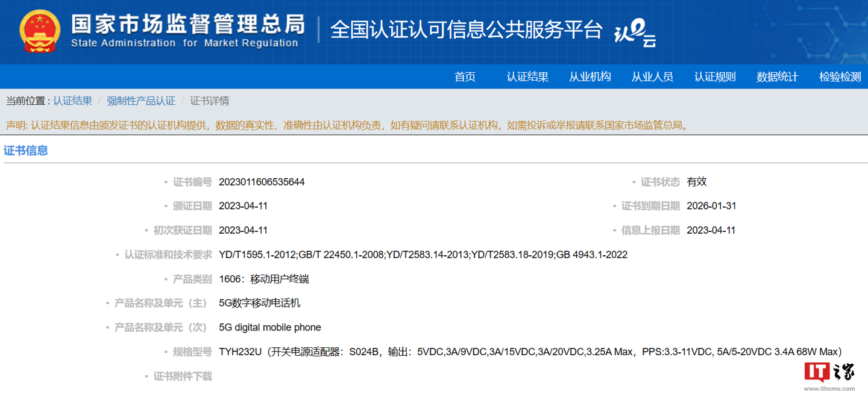Click the orange 声明 disclaimer text

click(x=347, y=125)
